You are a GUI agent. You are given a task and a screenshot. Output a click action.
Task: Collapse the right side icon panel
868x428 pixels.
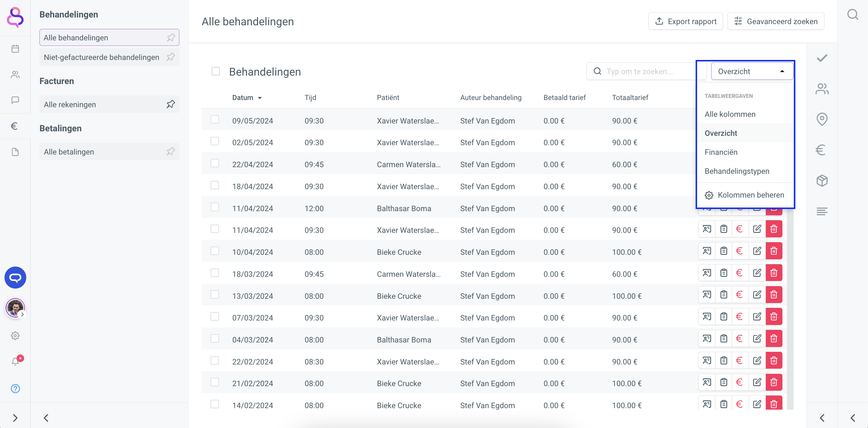pyautogui.click(x=822, y=417)
